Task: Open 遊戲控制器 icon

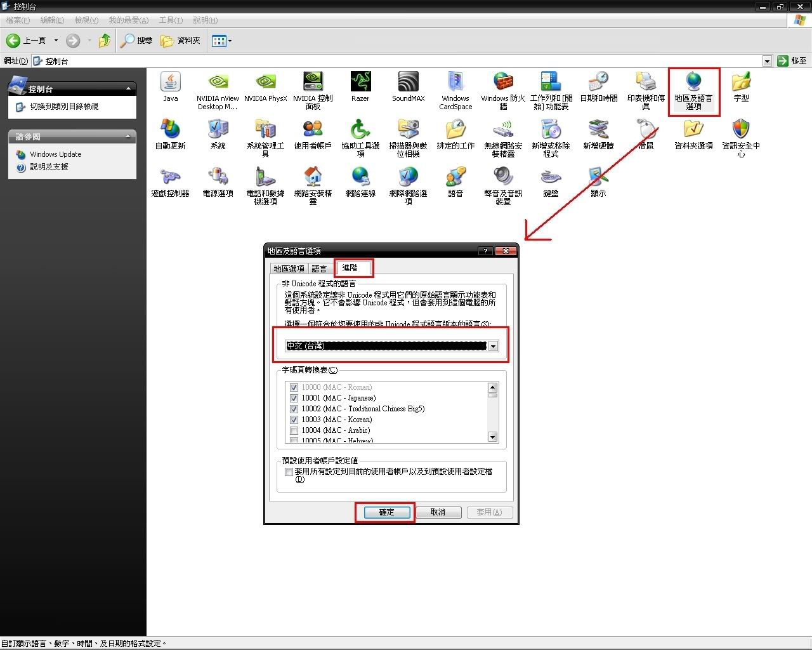Action: [170, 177]
